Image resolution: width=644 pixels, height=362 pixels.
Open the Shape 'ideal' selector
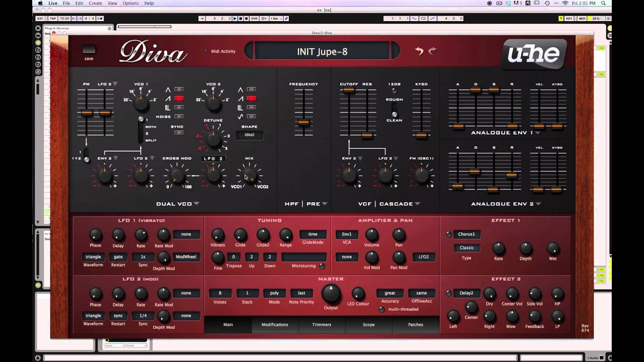[249, 135]
